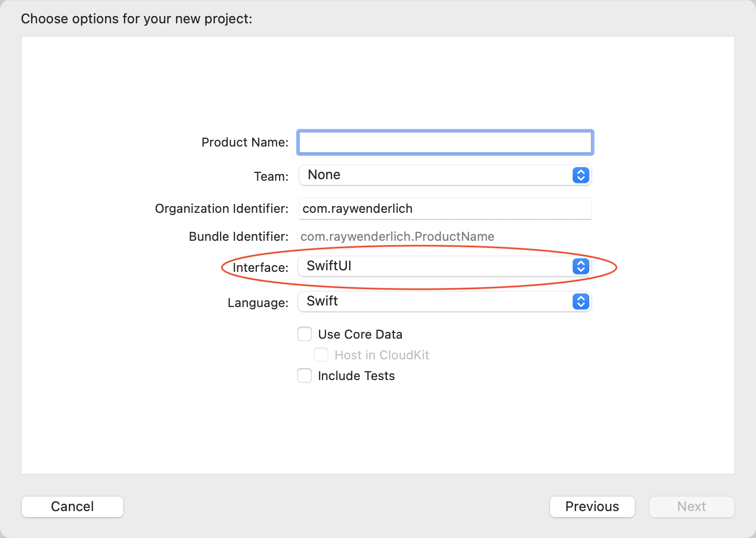Click the Language dropdown stepper arrows

580,301
